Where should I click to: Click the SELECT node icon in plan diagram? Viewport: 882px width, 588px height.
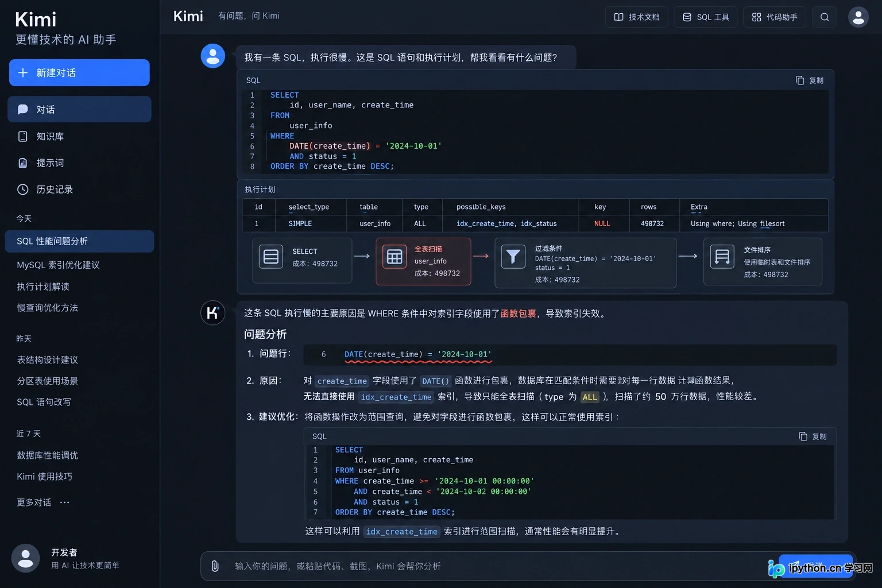pyautogui.click(x=271, y=257)
